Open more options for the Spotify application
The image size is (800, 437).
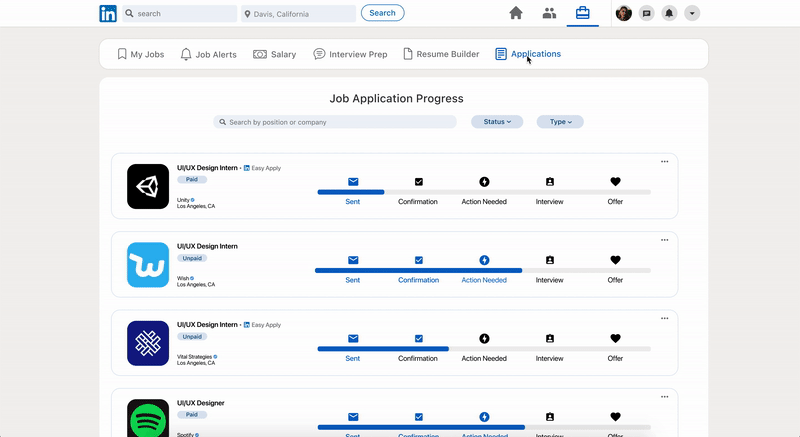664,397
